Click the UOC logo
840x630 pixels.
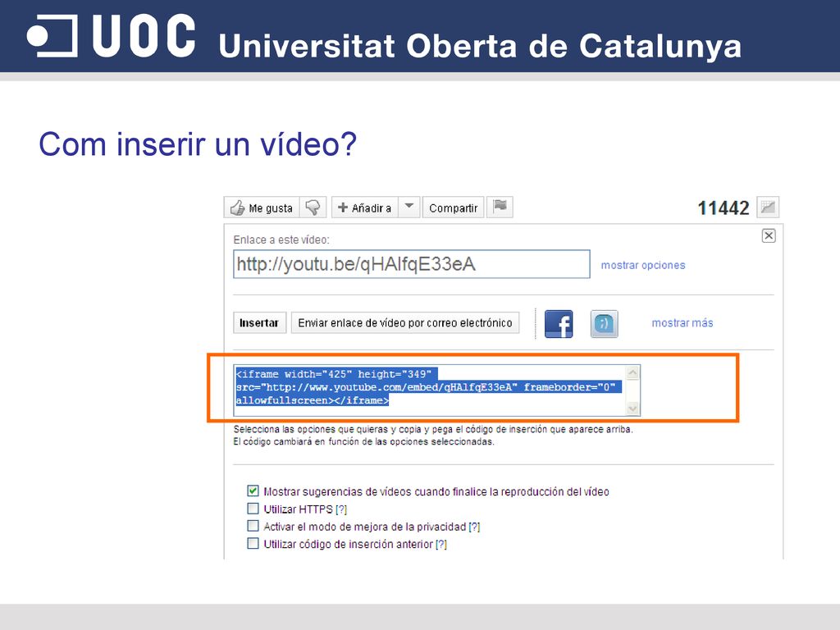coord(112,36)
